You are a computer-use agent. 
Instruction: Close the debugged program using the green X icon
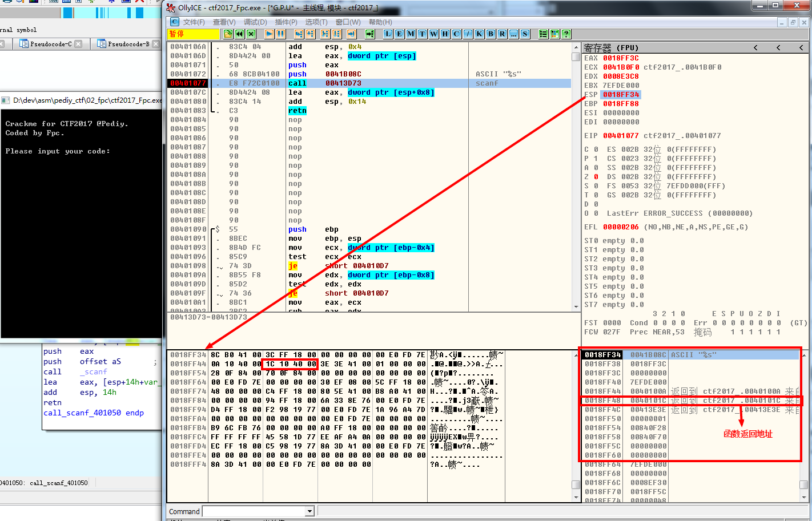click(251, 34)
